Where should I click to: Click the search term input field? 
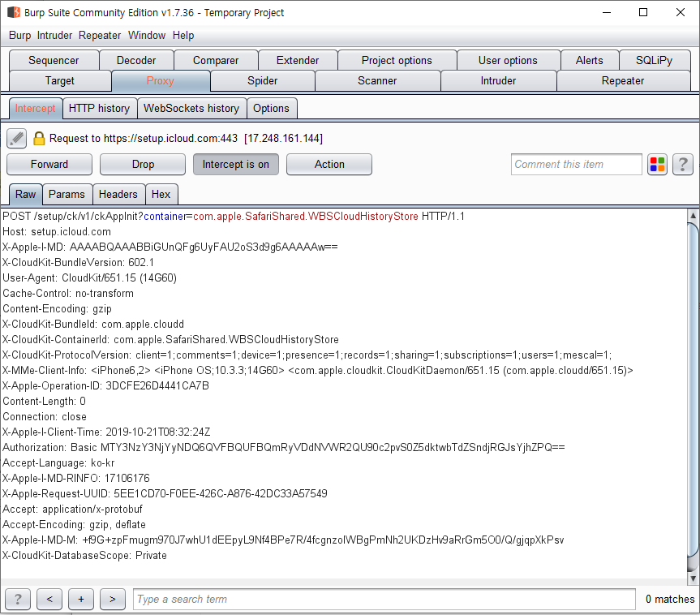[384, 599]
